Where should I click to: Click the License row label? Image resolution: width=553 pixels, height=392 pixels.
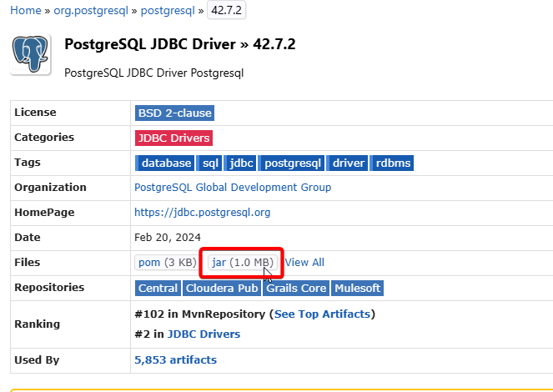coord(35,112)
